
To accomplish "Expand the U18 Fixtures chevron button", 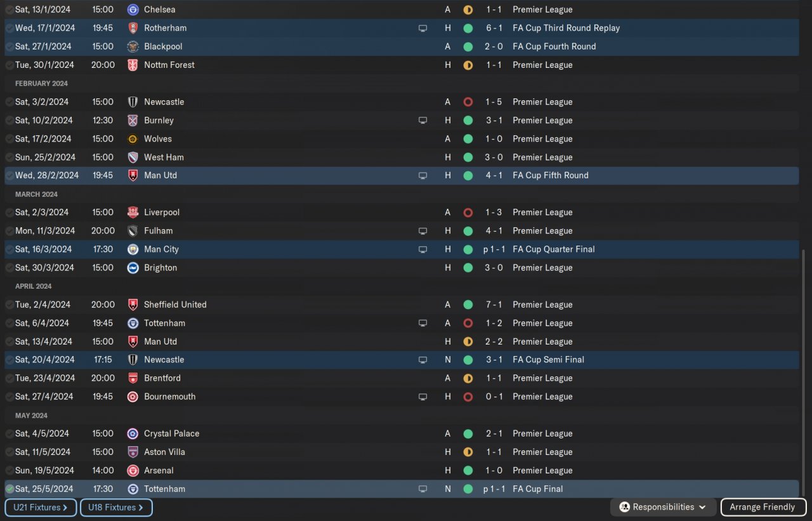I will click(116, 508).
